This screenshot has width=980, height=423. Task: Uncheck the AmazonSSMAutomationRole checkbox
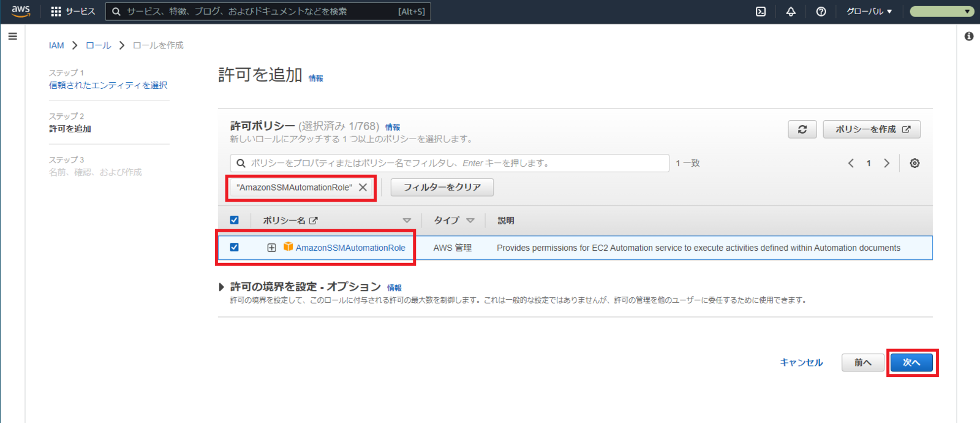pos(234,247)
